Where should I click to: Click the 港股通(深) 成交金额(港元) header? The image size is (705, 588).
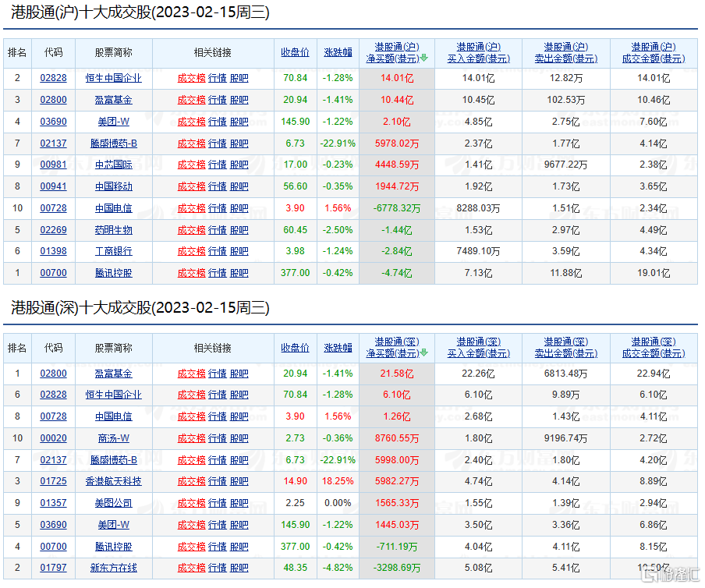click(x=654, y=348)
